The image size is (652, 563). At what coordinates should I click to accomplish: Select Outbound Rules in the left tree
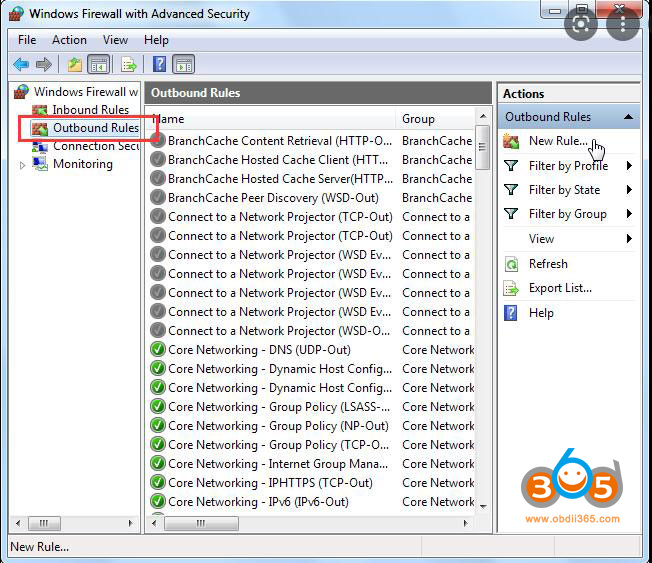click(x=95, y=128)
